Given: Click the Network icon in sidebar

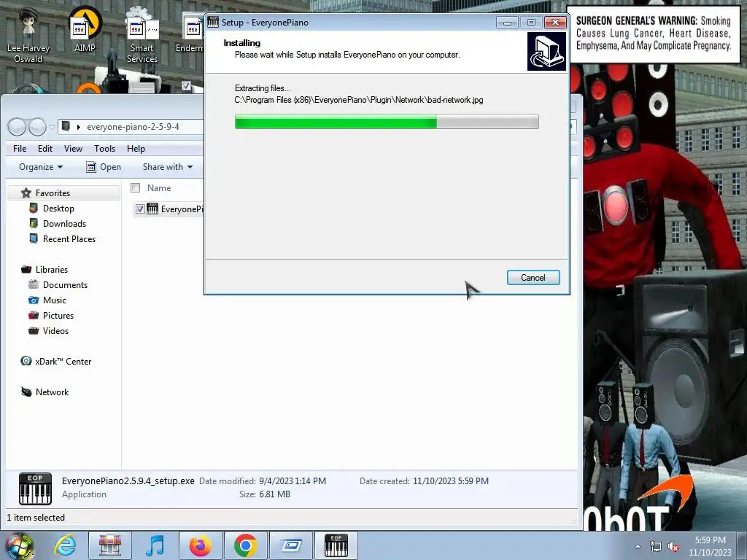Looking at the screenshot, I should tap(26, 392).
